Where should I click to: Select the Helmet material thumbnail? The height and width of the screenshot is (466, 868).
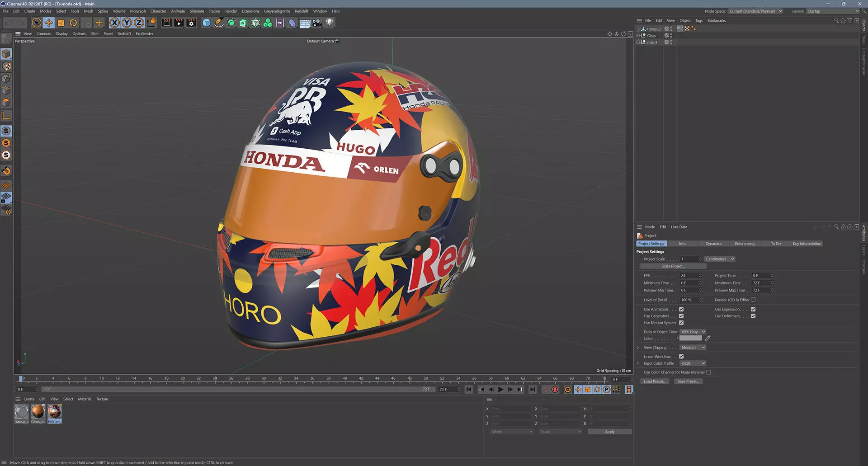pos(54,412)
